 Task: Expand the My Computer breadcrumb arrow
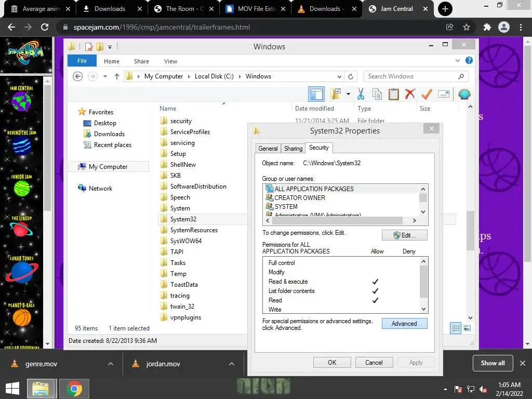[x=189, y=76]
